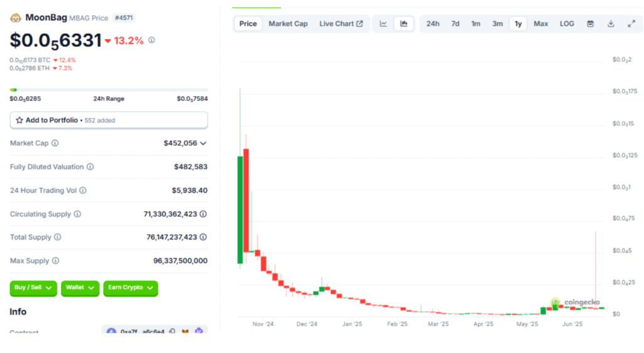Set chart range to 7d
The image size is (644, 353).
[x=455, y=24]
